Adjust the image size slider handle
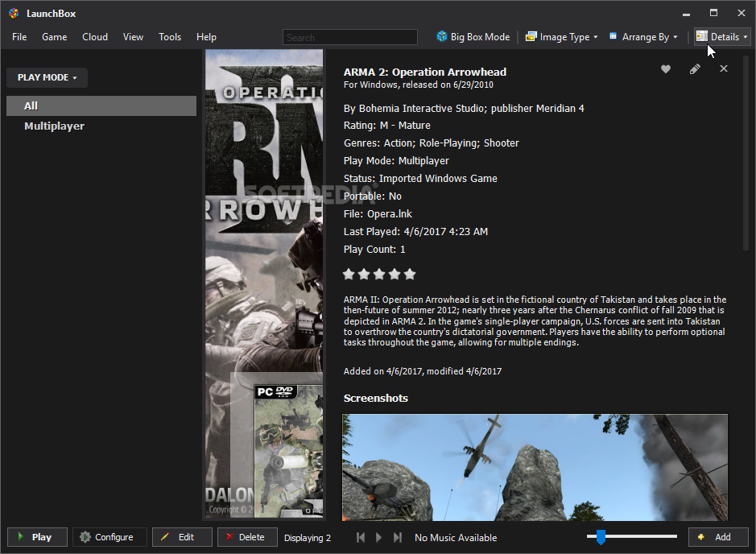This screenshot has height=554, width=756. point(601,537)
